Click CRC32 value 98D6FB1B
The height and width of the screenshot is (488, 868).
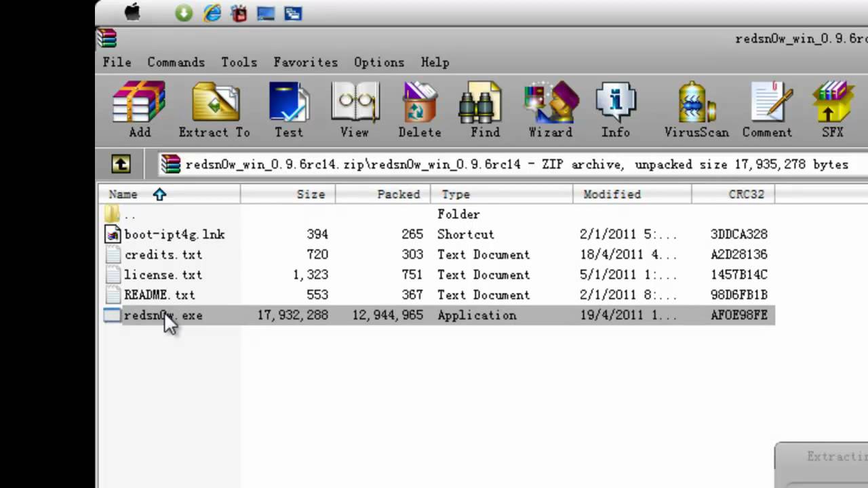(739, 296)
